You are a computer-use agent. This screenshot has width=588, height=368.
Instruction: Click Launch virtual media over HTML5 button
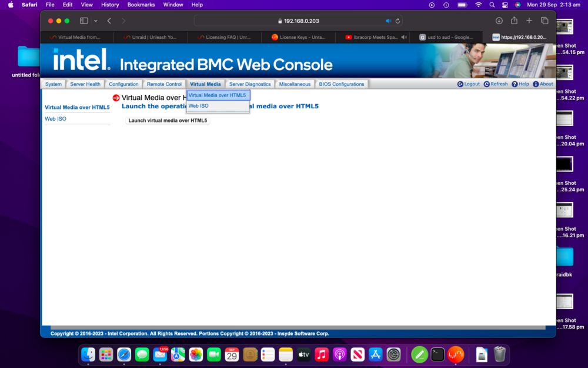pyautogui.click(x=168, y=121)
